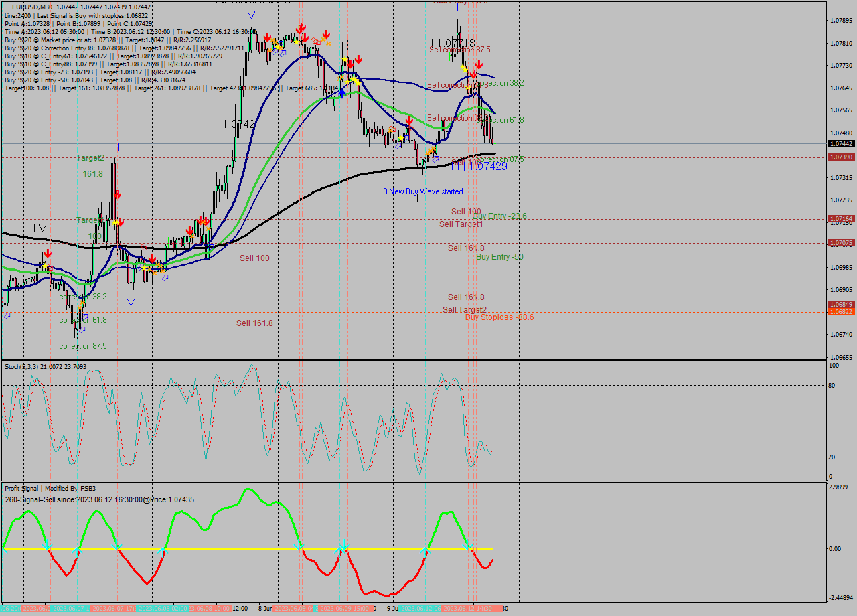Click the 'Buy Entry -23.6' label
Viewport: 857px width, 616px height.
coord(499,216)
